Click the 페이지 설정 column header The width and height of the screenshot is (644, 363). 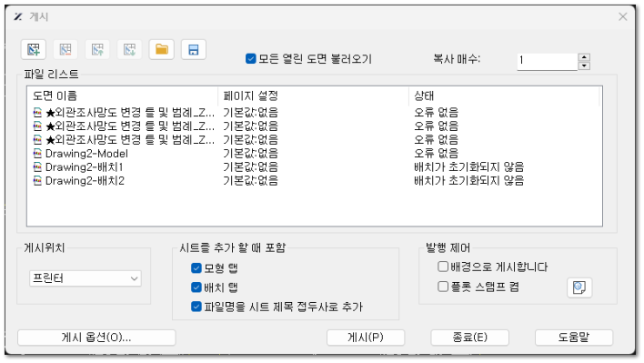point(314,96)
